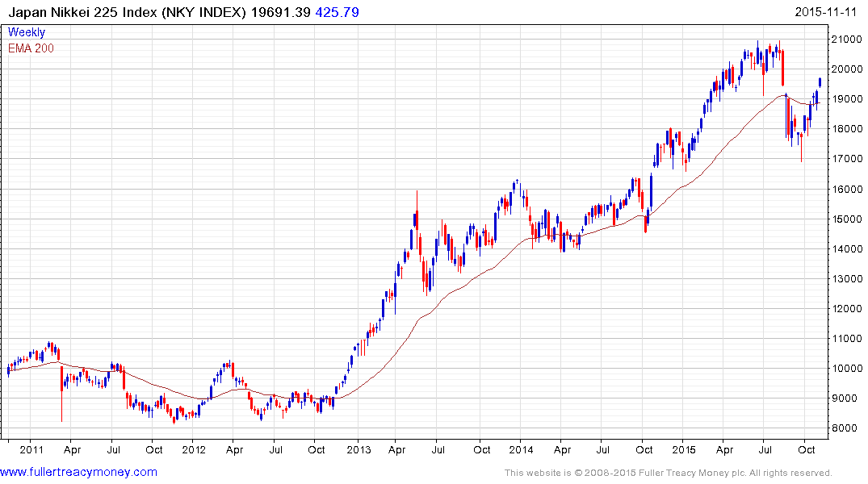The width and height of the screenshot is (868, 484).
Task: Click the 2015-11-11 date label
Action: [x=825, y=12]
